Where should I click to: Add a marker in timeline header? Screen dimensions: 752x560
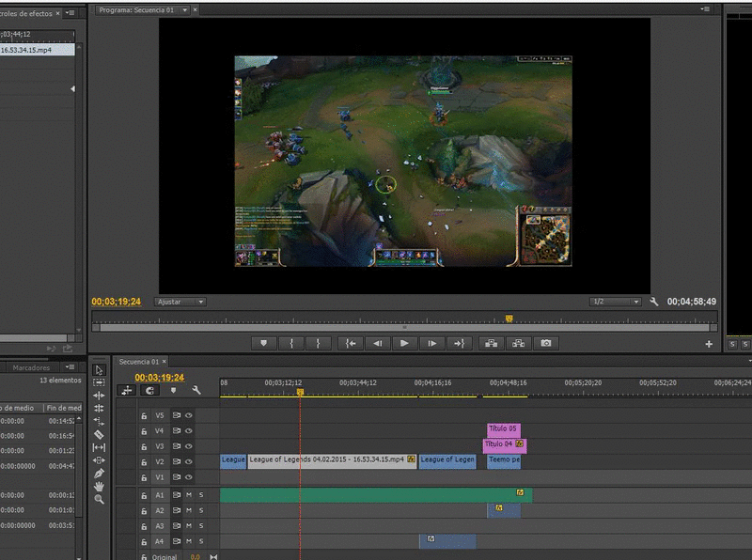pyautogui.click(x=173, y=390)
